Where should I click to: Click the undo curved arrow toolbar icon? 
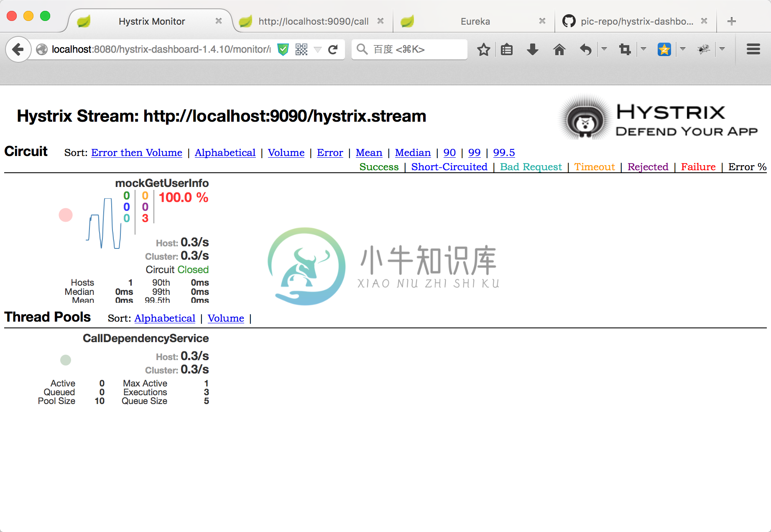[x=586, y=49]
